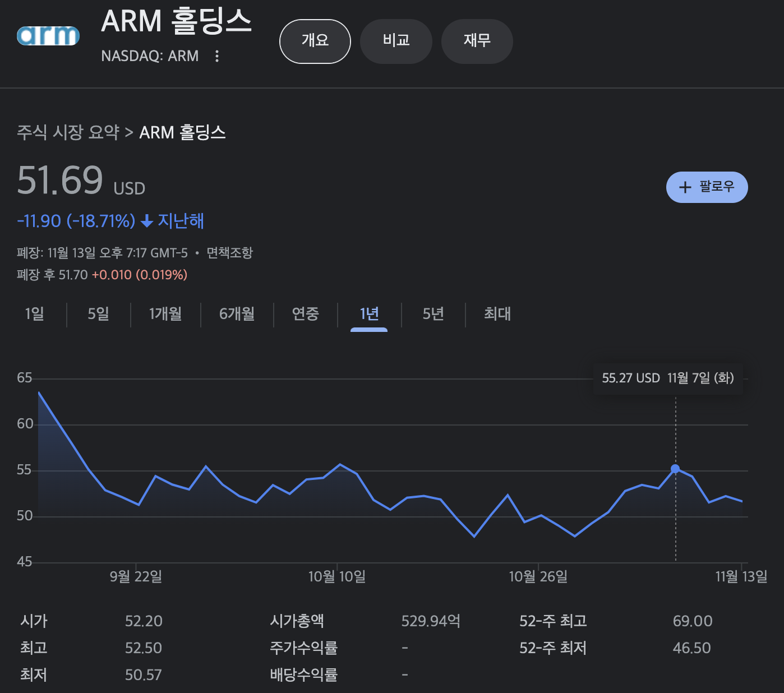Screen dimensions: 784x693
Task: Click the 시가총액 value 529.94억
Action: coord(431,621)
